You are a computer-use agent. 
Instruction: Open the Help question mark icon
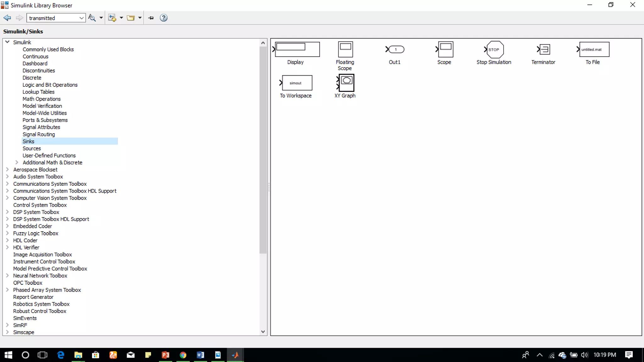point(164,18)
